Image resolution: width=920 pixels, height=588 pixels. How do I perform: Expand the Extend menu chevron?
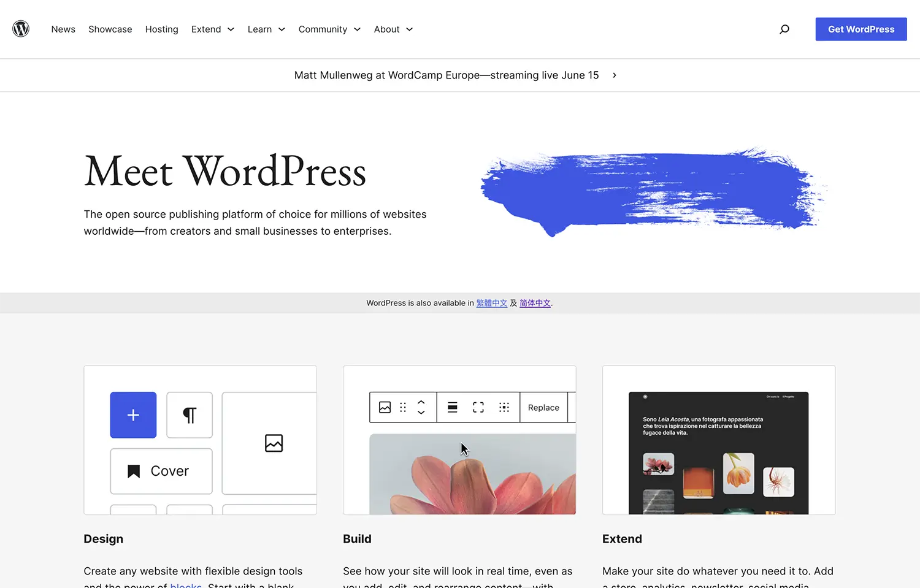[x=231, y=29]
